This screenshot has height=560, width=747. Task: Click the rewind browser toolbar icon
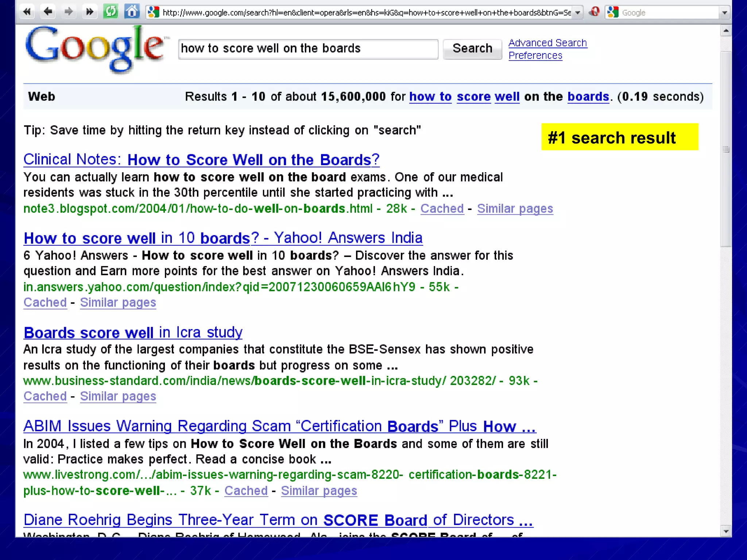point(27,12)
